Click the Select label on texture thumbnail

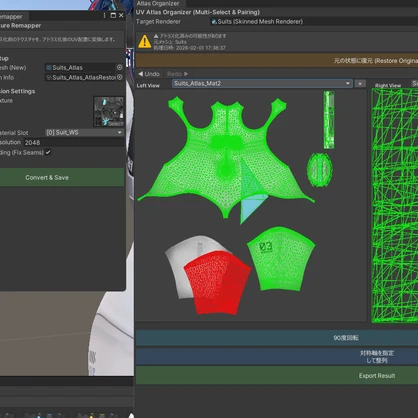pos(116,124)
